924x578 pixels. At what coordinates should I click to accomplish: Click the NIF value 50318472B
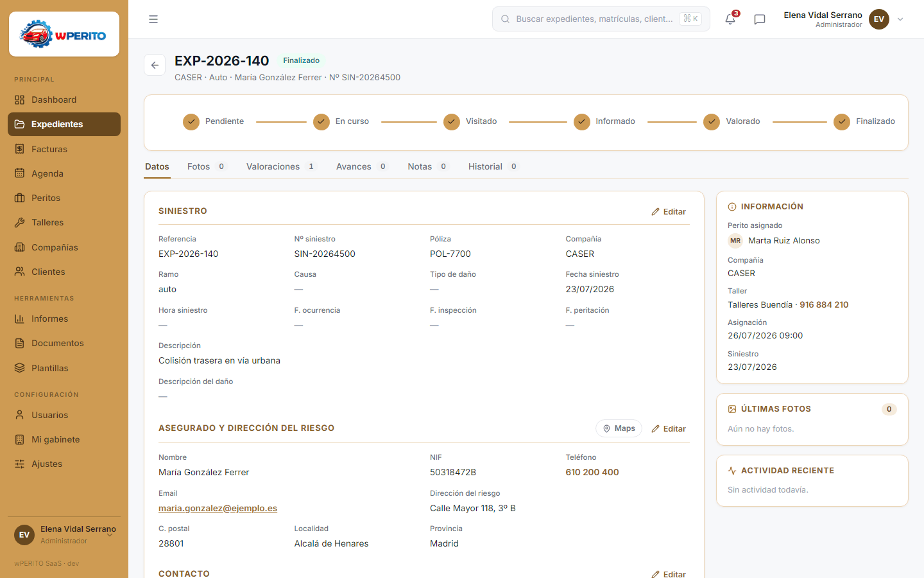tap(453, 472)
